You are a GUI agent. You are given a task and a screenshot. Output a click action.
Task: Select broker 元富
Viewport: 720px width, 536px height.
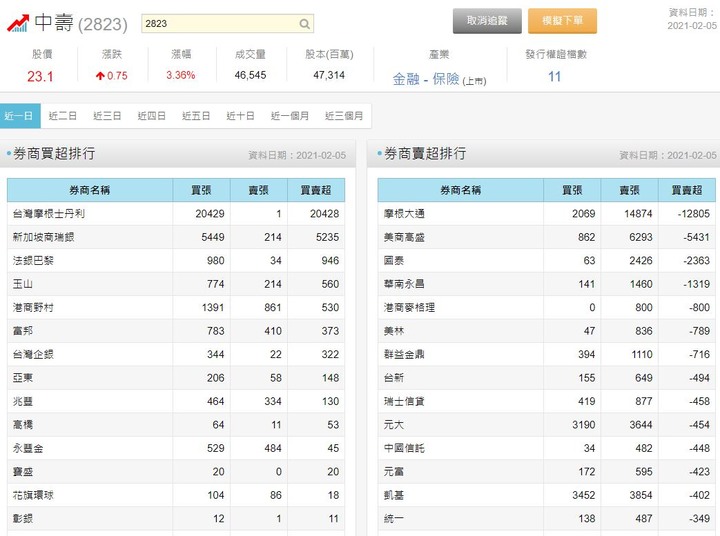[394, 472]
